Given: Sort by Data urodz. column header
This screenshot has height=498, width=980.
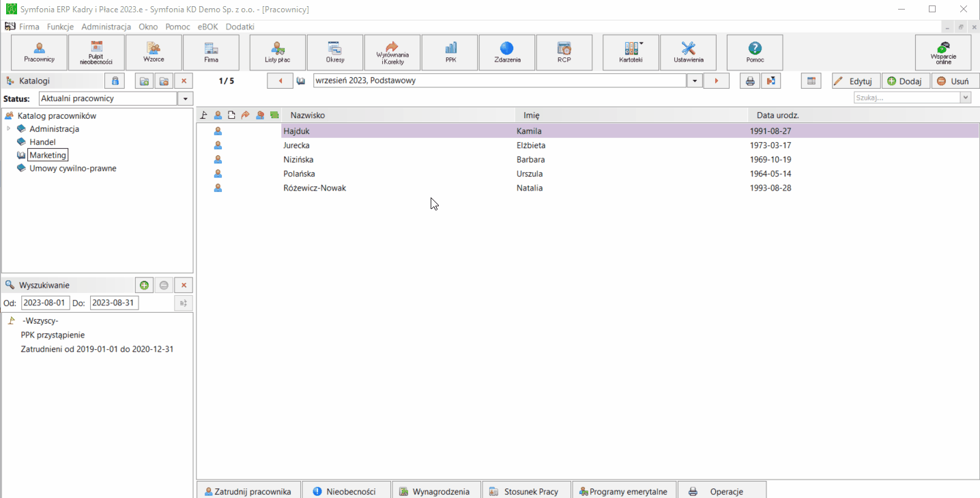Looking at the screenshot, I should [864, 115].
